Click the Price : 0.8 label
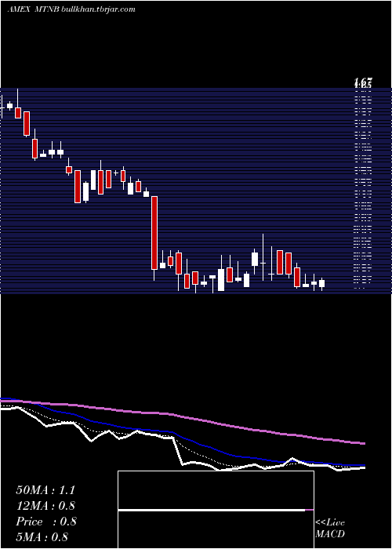Viewport: 392px width, 549px height. [x=45, y=522]
